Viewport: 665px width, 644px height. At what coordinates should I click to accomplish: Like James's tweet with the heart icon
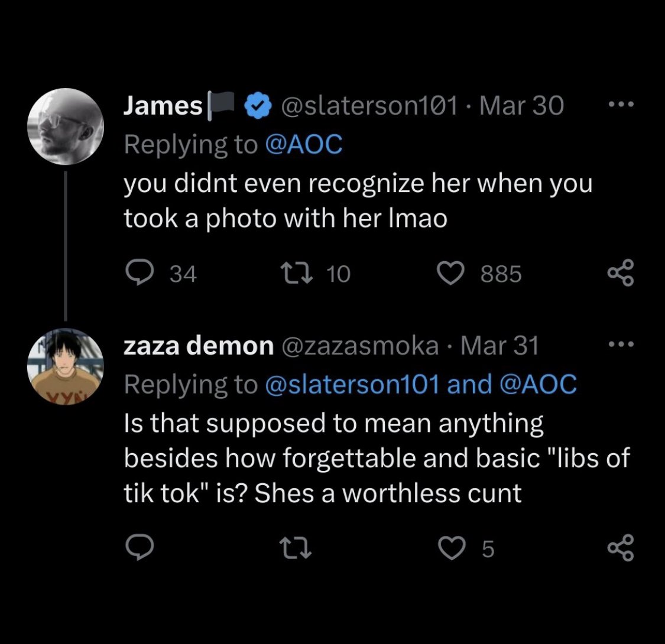pos(451,274)
